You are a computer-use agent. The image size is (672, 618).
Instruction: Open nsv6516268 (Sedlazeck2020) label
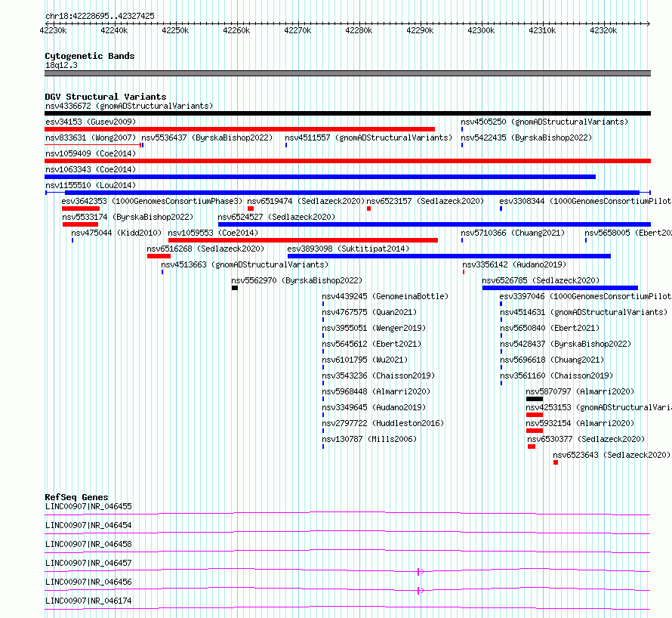[205, 249]
